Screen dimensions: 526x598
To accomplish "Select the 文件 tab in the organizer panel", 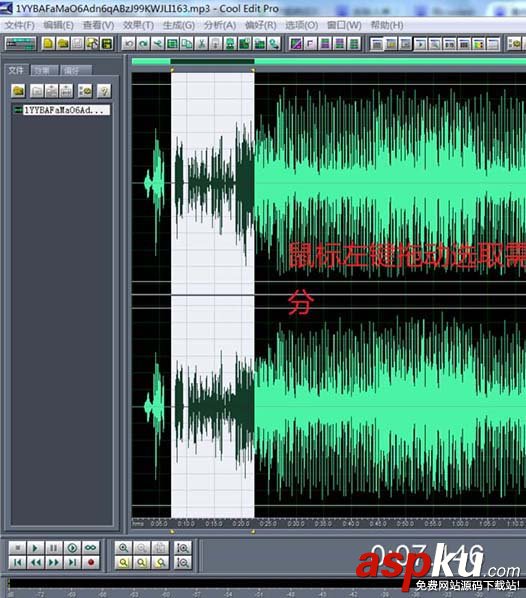I will (16, 70).
